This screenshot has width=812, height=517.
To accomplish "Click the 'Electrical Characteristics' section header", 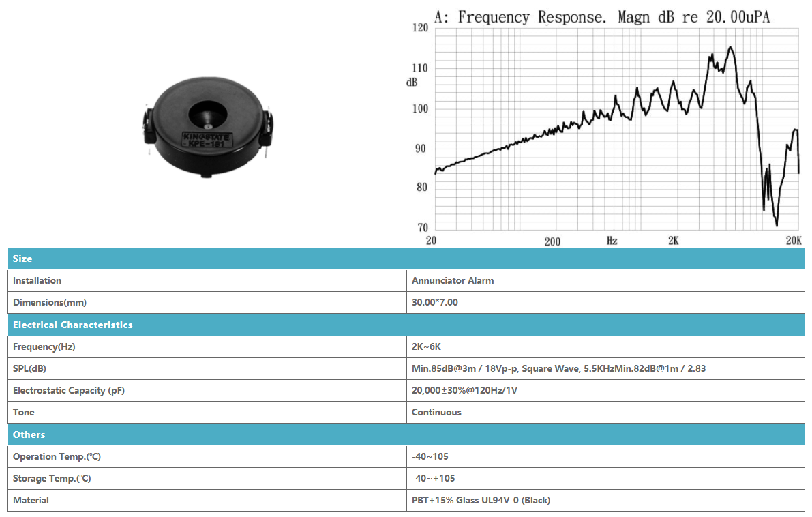I will point(406,325).
